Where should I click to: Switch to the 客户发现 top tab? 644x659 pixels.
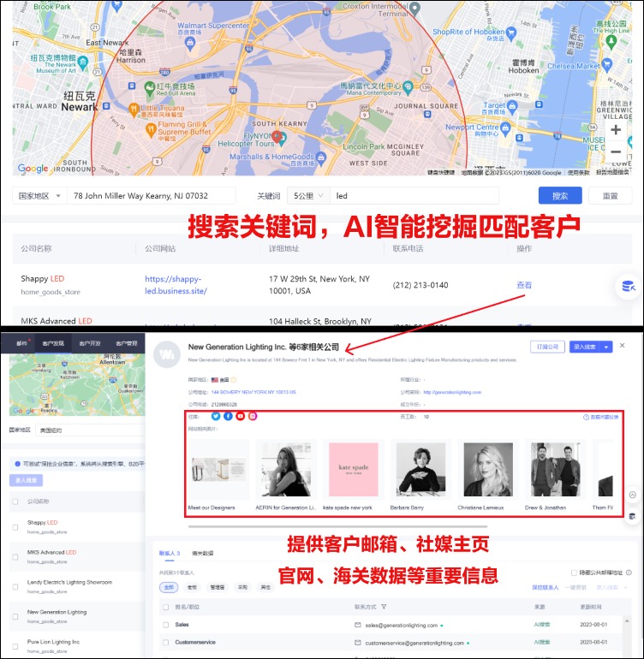[x=53, y=343]
